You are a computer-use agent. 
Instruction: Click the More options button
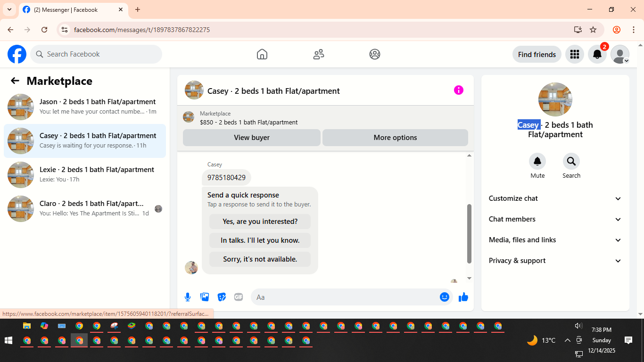(395, 138)
